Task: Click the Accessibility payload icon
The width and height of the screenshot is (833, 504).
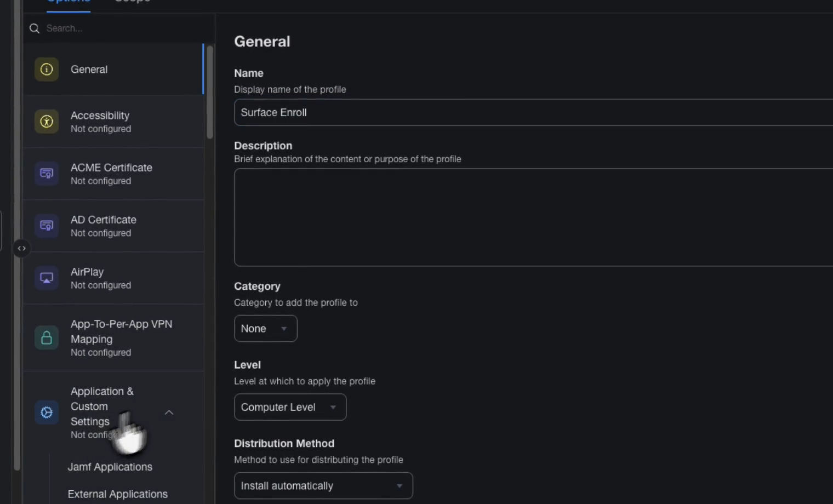Action: (x=47, y=122)
